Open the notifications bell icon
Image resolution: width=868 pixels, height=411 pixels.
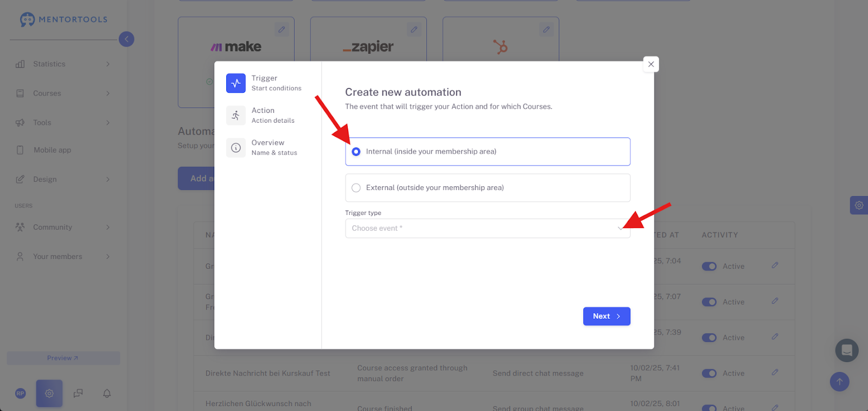pyautogui.click(x=107, y=393)
